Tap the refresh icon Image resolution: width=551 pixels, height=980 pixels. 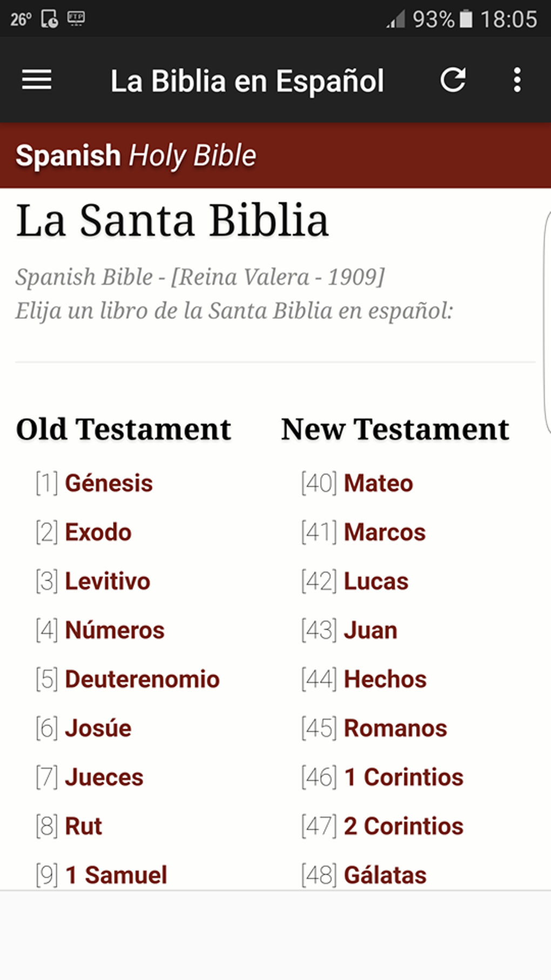click(453, 80)
